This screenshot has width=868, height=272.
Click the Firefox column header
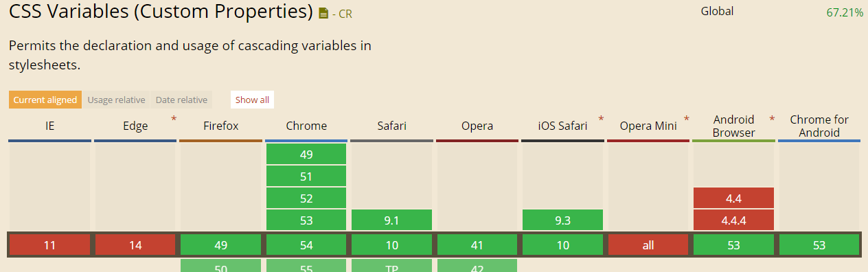point(220,126)
